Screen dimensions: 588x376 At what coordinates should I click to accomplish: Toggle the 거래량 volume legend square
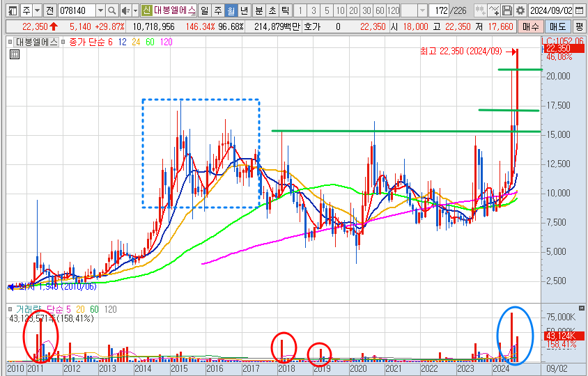pos(10,310)
